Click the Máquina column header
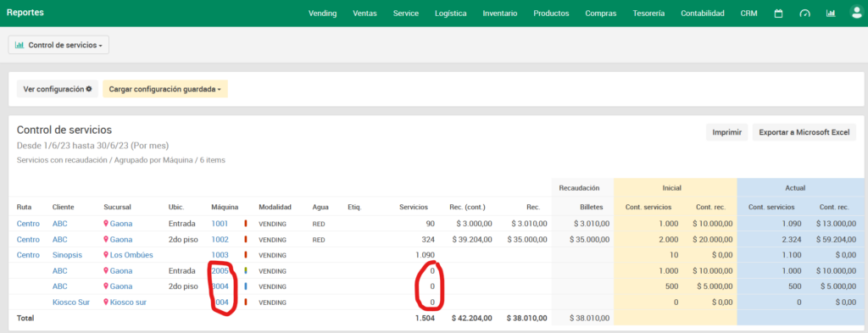The height and width of the screenshot is (333, 868). pyautogui.click(x=225, y=207)
